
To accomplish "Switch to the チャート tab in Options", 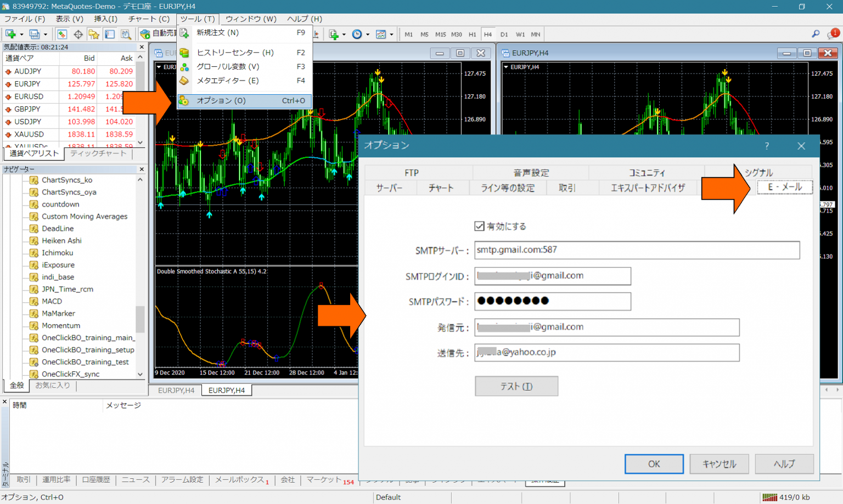I will pos(441,188).
